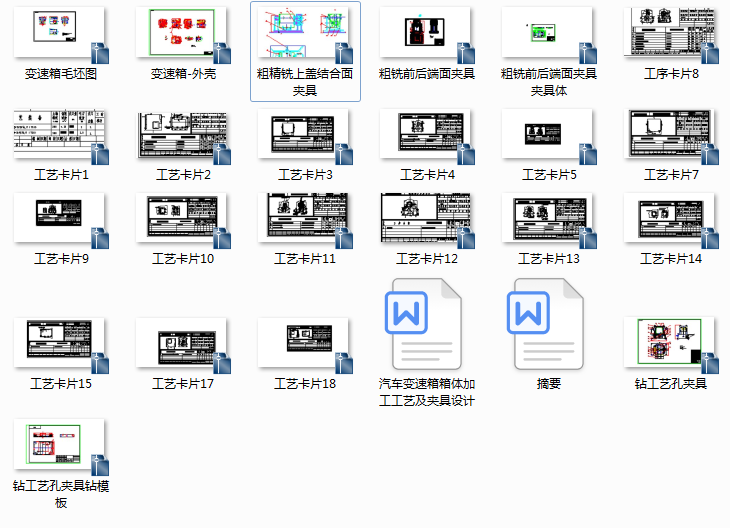Click the file name text 工艺卡片7

[x=671, y=175]
